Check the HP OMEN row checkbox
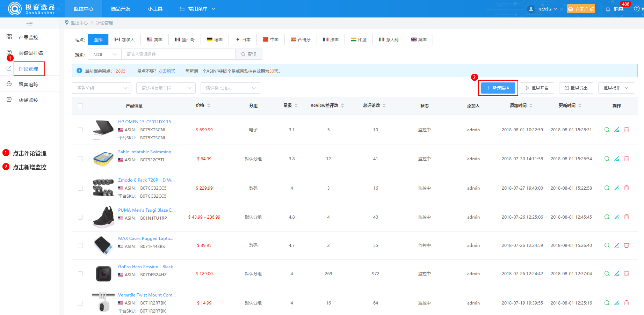 [80, 130]
